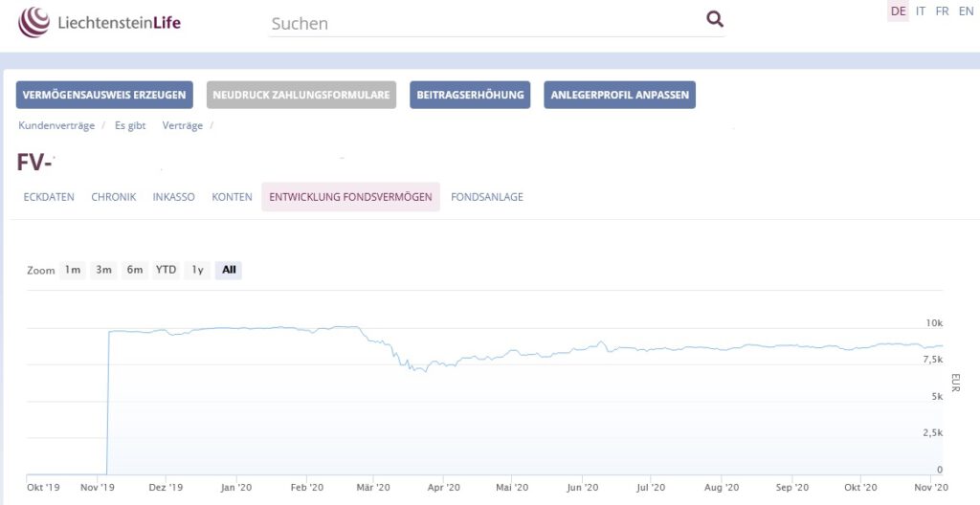Click Anlegerprofil anpassen button

pyautogui.click(x=619, y=95)
